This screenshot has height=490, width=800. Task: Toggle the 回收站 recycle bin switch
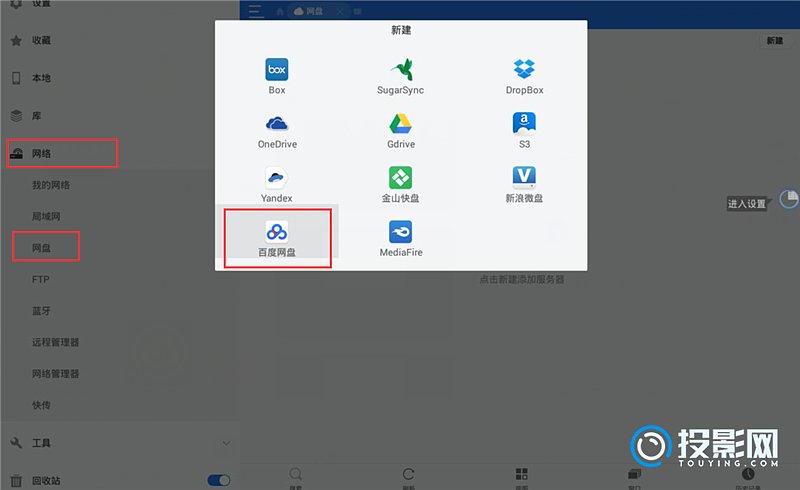(x=219, y=480)
